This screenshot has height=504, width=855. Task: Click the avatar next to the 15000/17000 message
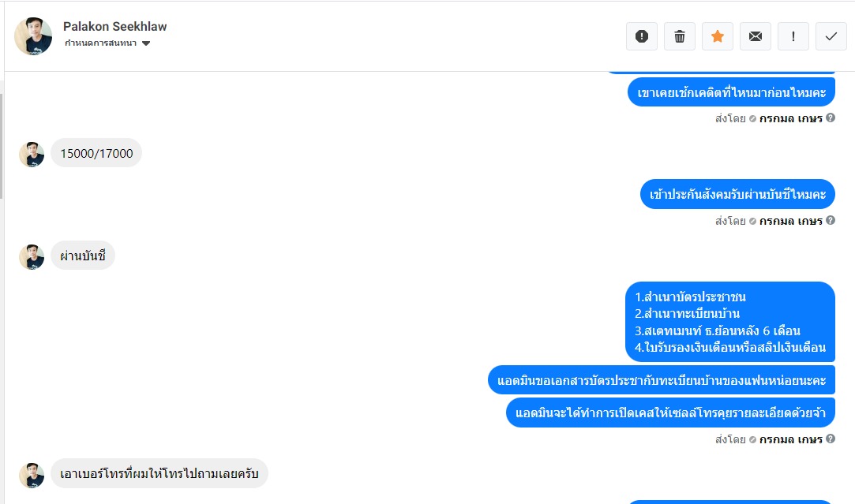[x=32, y=155]
